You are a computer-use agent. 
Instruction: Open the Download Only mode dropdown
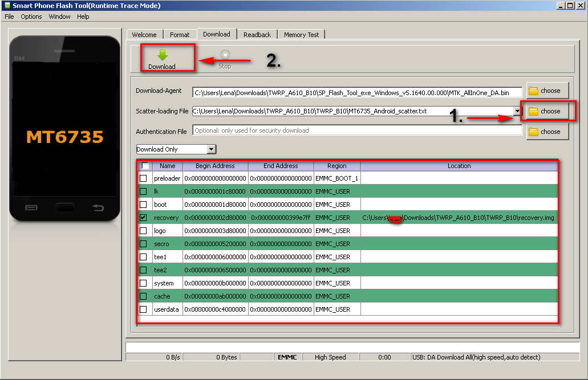[x=212, y=149]
